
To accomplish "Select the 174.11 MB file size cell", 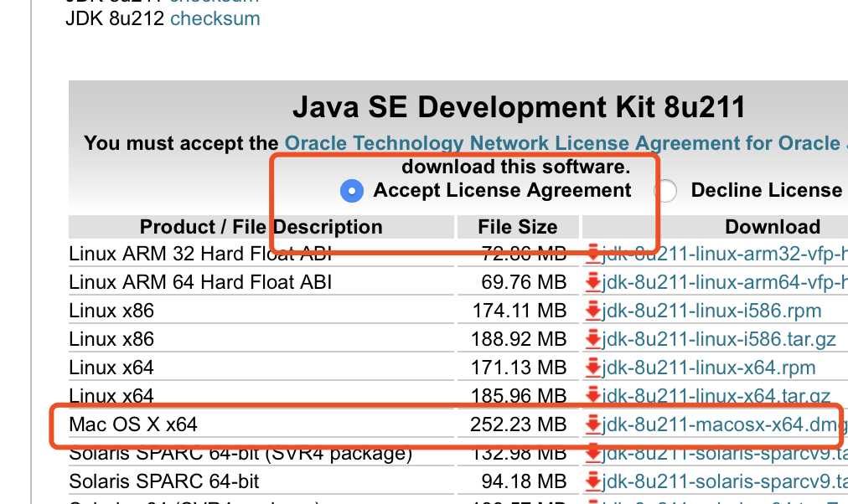I will pyautogui.click(x=520, y=311).
